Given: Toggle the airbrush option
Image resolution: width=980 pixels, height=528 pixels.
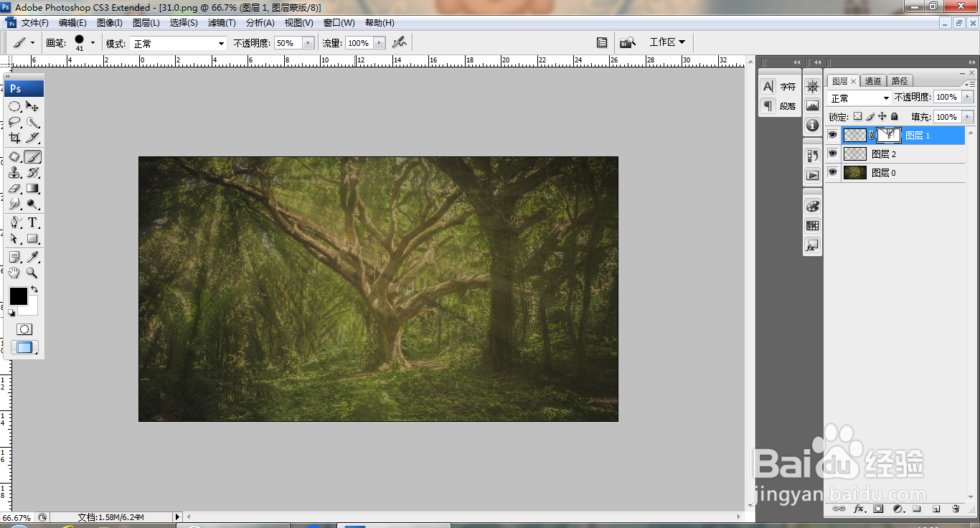Looking at the screenshot, I should (x=400, y=42).
